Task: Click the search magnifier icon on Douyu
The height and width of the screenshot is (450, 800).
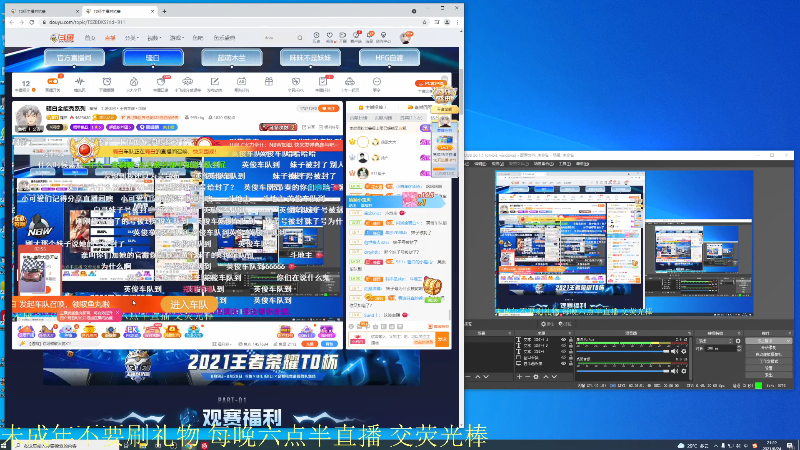Action: pos(300,38)
